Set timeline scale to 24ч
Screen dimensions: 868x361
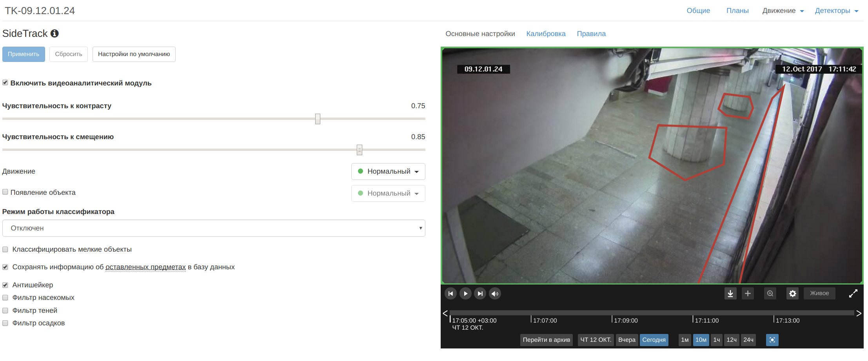(748, 340)
